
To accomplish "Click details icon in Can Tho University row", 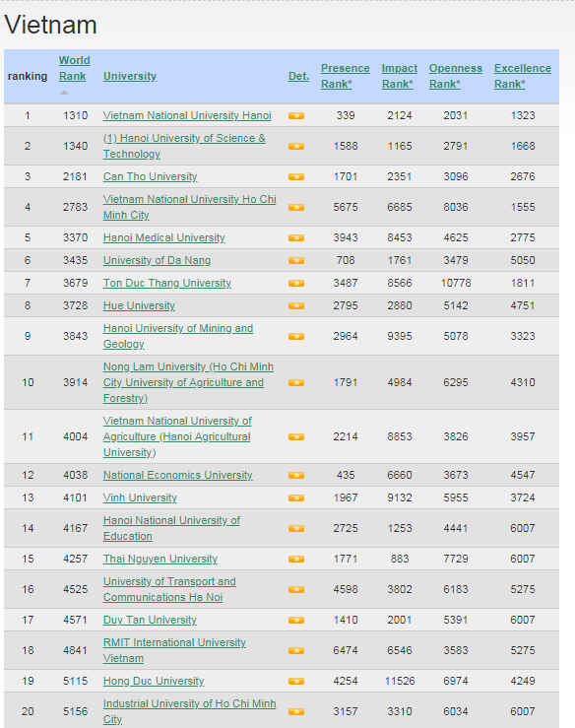I will [296, 177].
